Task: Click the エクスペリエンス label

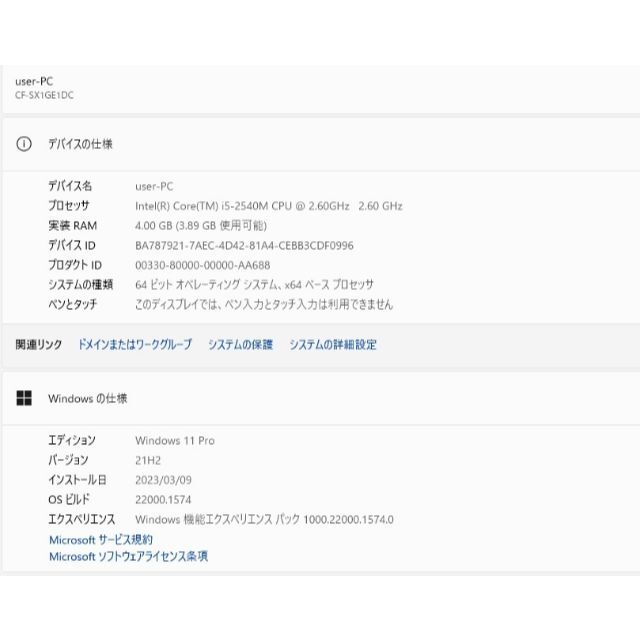Action: [82, 519]
